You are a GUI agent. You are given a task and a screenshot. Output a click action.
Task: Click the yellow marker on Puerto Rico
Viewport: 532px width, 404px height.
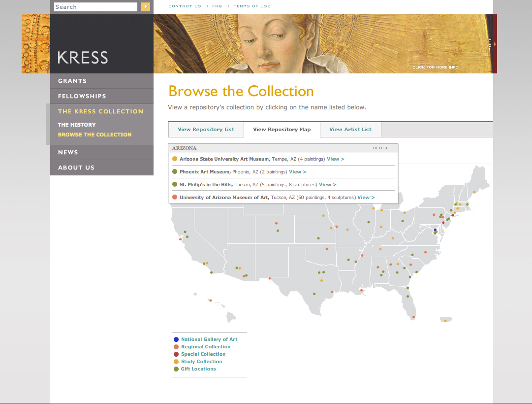tap(445, 321)
